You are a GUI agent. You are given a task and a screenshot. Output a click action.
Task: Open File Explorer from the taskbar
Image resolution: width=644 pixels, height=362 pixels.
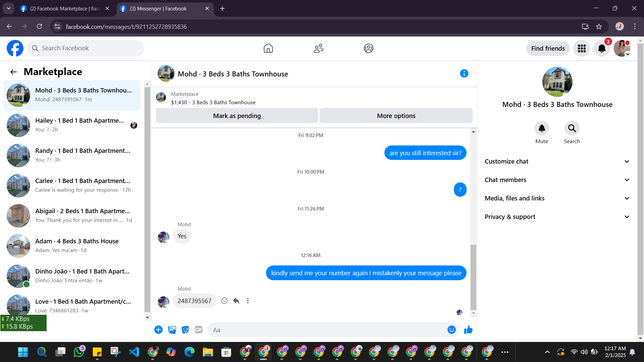coord(208,352)
